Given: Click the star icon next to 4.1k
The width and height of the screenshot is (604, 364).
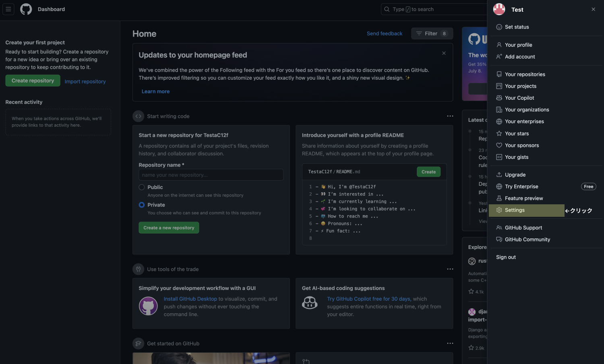Looking at the screenshot, I should 471,291.
